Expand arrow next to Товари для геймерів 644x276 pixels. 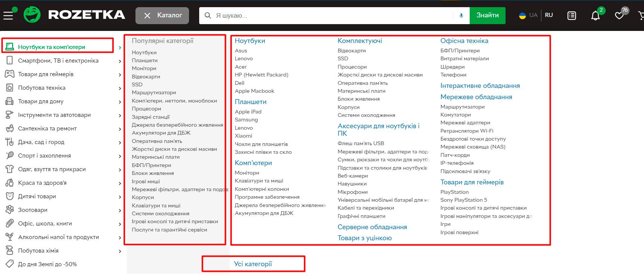coord(120,75)
